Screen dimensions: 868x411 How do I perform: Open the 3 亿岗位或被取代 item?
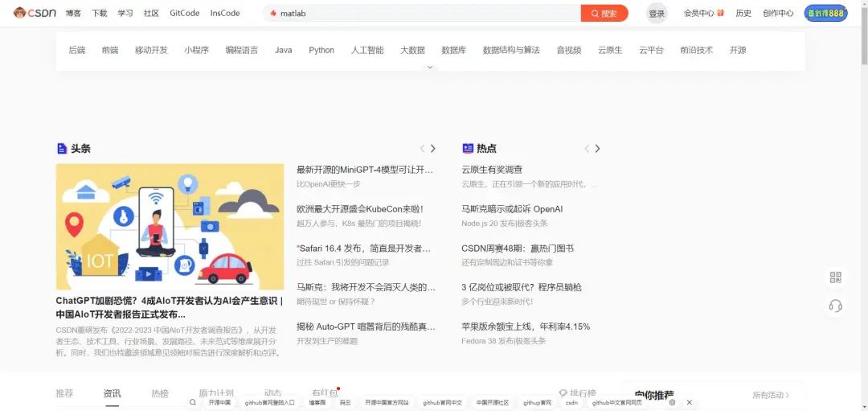pyautogui.click(x=522, y=287)
